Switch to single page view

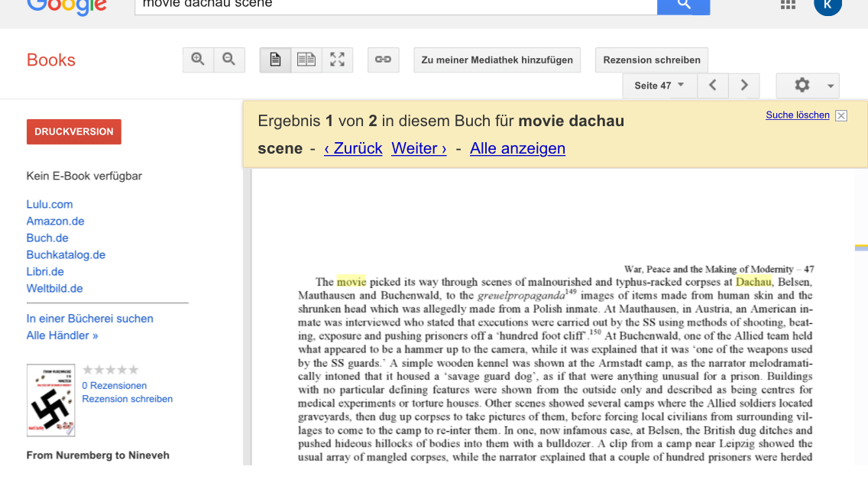tap(275, 60)
